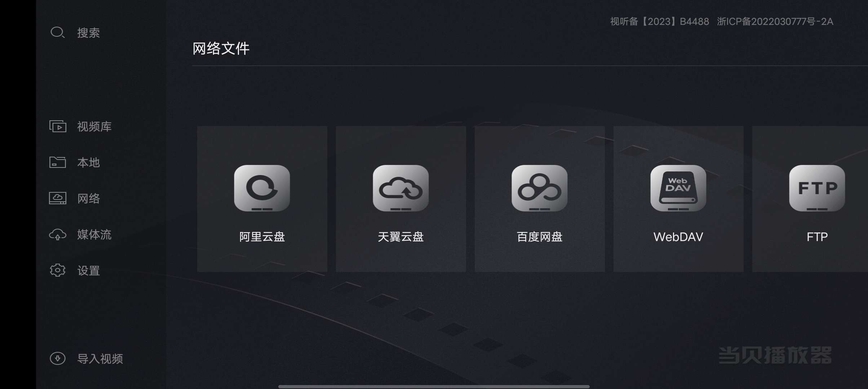Click the 视频库 video library icon

coord(58,126)
